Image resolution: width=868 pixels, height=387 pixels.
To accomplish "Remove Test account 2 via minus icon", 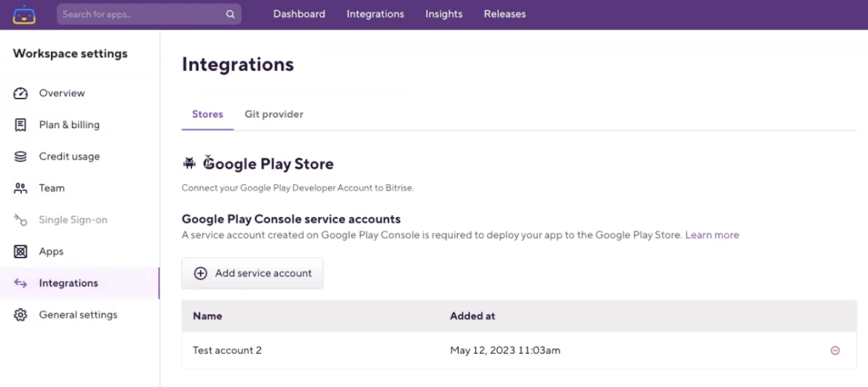I will click(835, 351).
